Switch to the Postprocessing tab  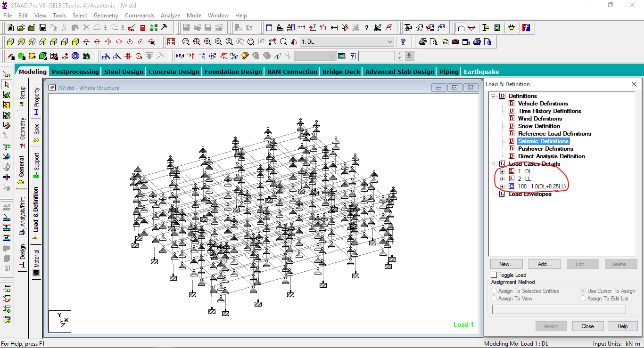[76, 71]
